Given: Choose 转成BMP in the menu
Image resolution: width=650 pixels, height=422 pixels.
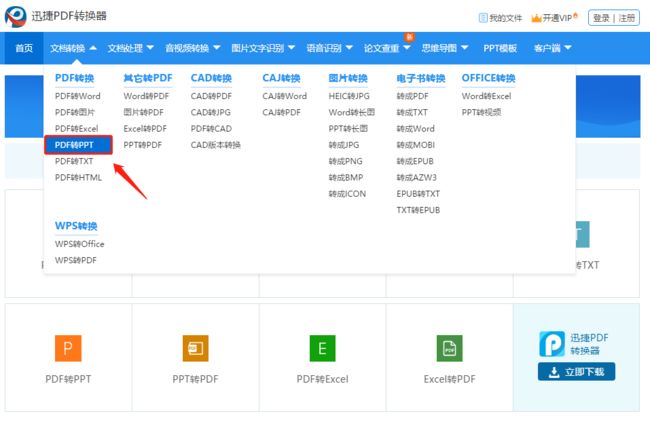Looking at the screenshot, I should (x=345, y=177).
